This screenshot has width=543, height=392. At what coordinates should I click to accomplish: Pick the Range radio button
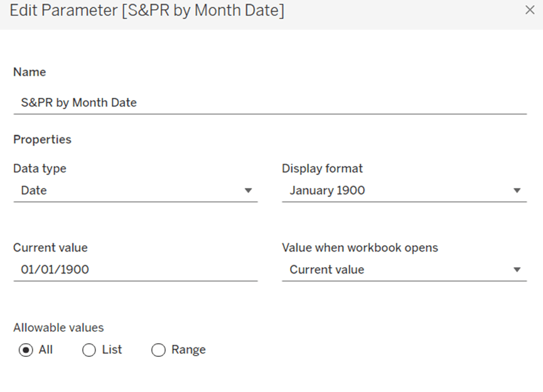point(158,351)
